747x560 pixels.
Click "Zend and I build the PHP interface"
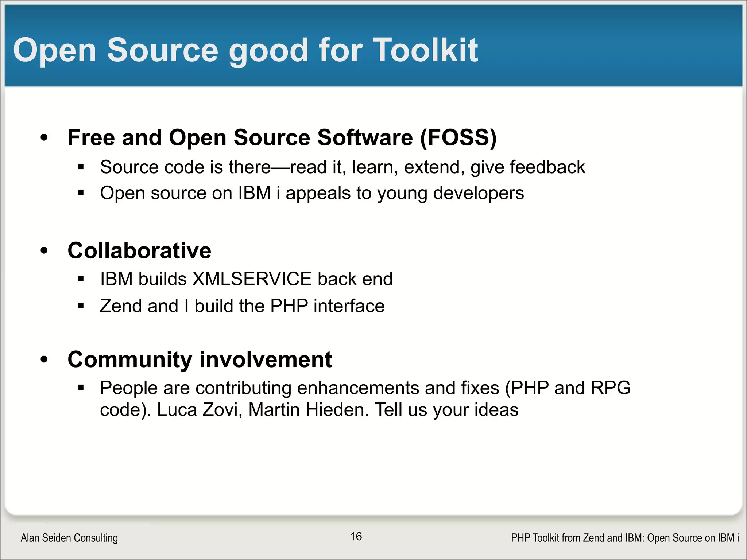242,306
